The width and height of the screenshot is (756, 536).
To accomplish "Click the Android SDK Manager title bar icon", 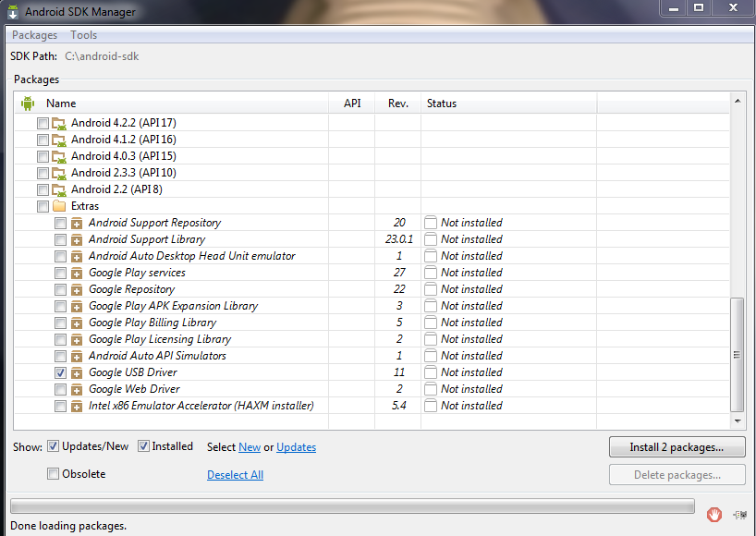I will tap(13, 12).
